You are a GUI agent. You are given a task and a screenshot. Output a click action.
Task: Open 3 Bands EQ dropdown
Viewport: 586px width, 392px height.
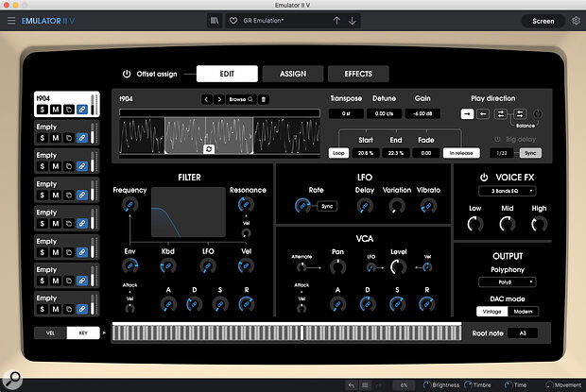click(508, 191)
